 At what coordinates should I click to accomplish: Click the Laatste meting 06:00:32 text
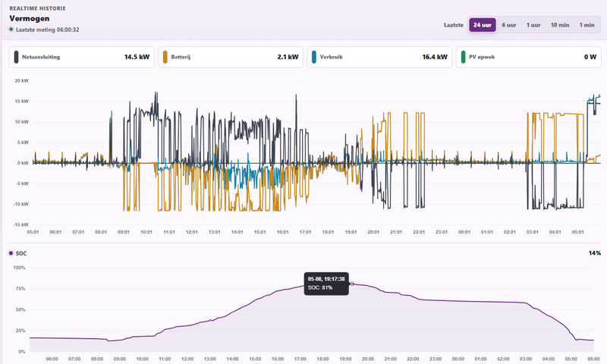pos(48,30)
